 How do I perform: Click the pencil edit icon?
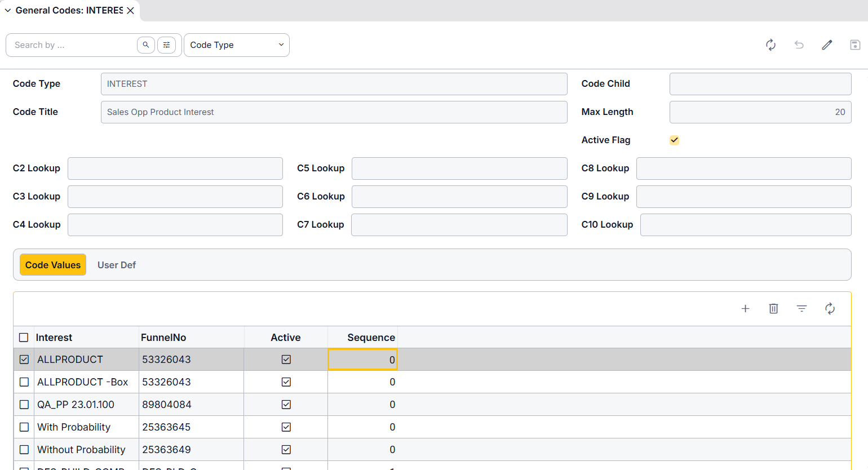pos(827,45)
